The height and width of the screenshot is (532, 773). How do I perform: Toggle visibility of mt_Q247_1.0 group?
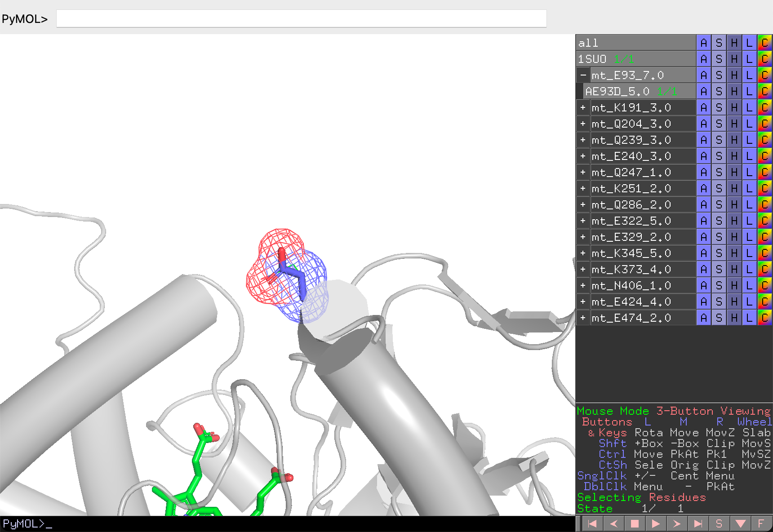[x=643, y=172]
